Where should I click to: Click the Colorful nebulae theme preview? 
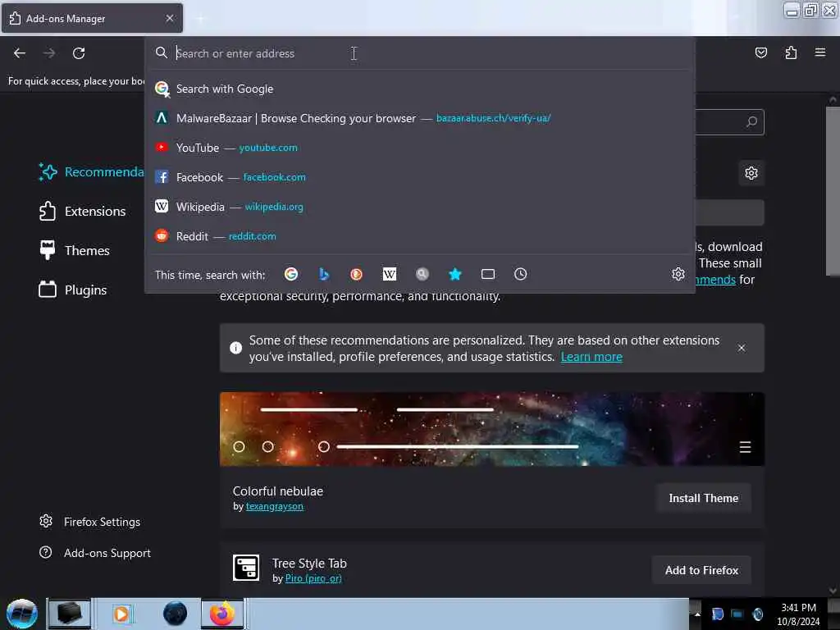(x=492, y=429)
